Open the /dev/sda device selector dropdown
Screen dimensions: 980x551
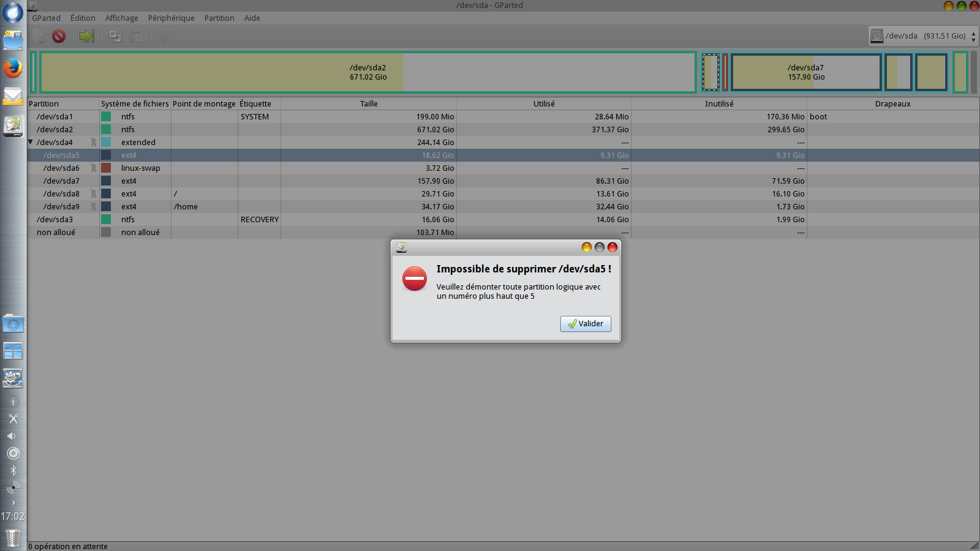pyautogui.click(x=923, y=36)
